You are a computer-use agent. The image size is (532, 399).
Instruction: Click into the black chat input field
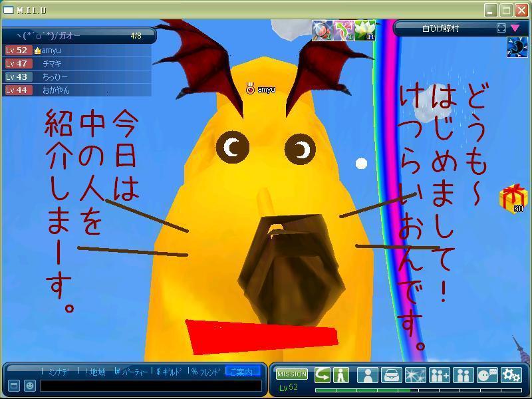pyautogui.click(x=151, y=386)
